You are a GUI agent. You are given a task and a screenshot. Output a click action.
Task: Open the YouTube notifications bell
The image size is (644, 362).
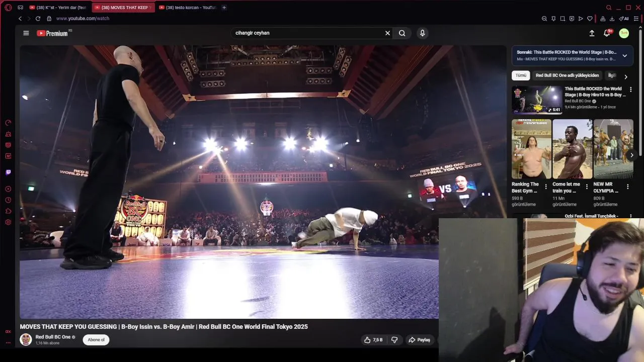(x=607, y=33)
